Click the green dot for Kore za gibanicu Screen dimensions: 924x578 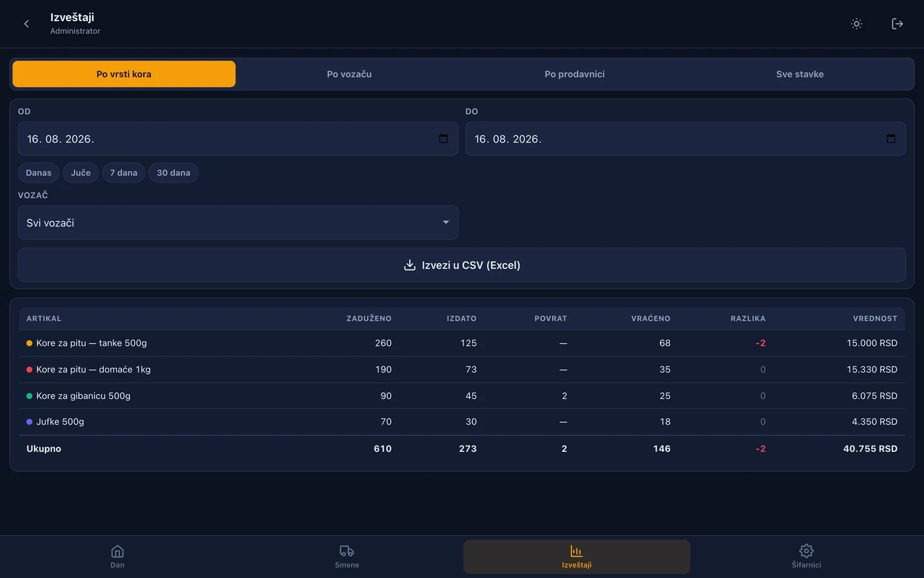click(29, 396)
